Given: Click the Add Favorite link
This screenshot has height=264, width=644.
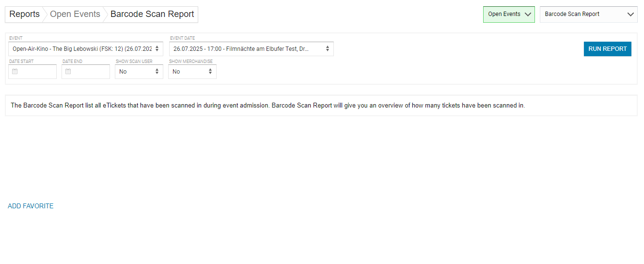Looking at the screenshot, I should [x=31, y=206].
